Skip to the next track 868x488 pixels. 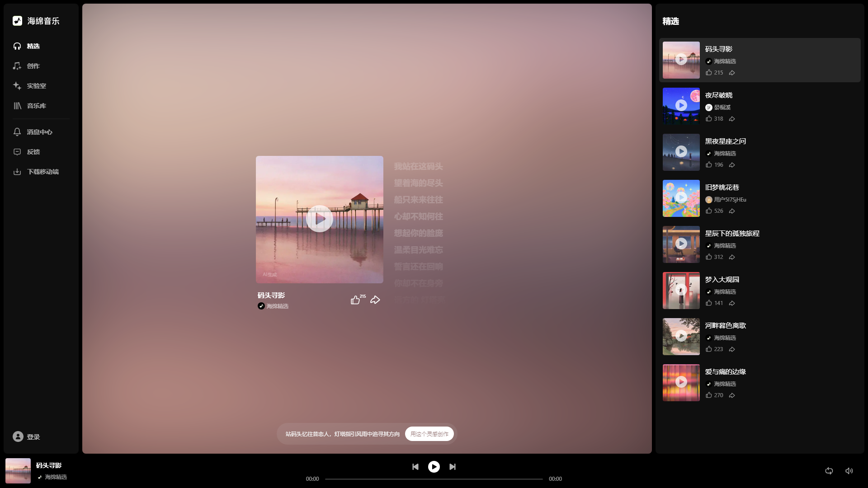[x=453, y=467]
